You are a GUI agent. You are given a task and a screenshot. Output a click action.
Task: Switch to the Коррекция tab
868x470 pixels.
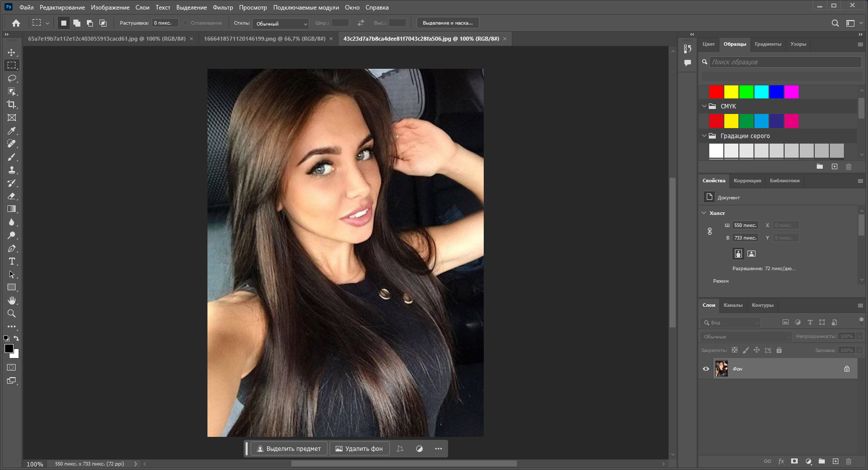747,181
